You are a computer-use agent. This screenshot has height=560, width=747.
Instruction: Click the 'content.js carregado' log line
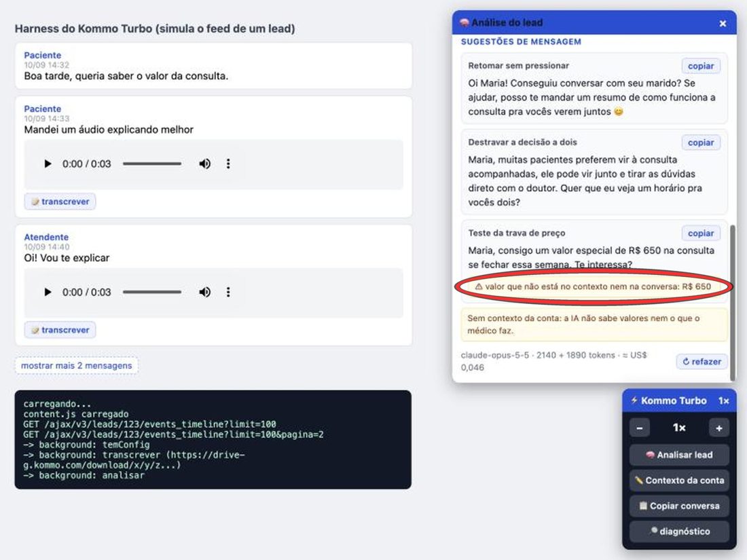[x=76, y=414]
